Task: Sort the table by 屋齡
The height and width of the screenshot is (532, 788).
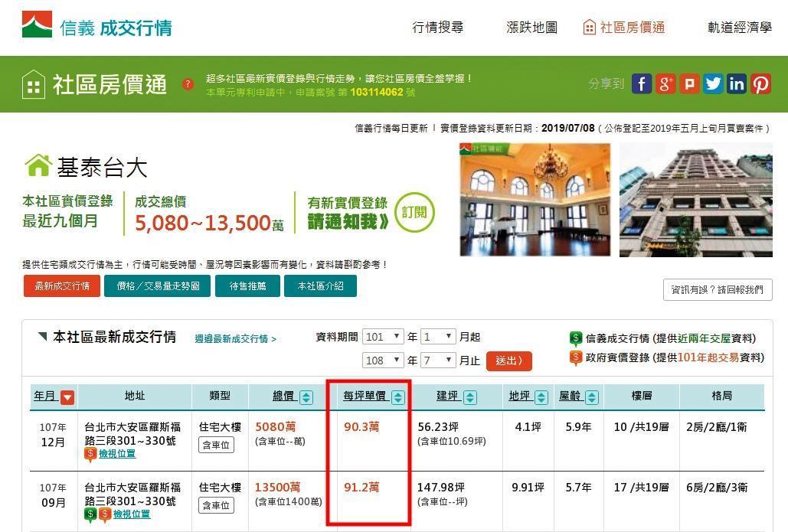Action: click(592, 397)
